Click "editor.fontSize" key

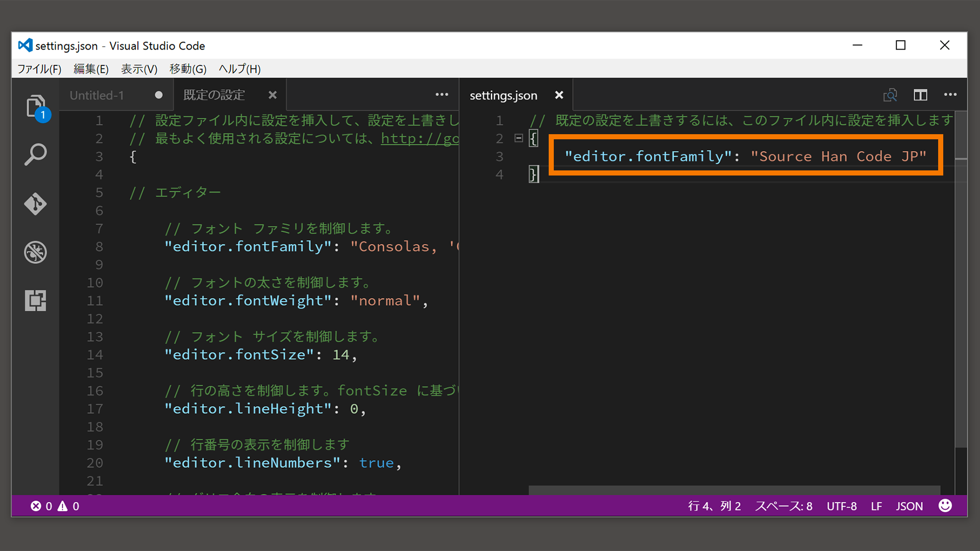[239, 355]
